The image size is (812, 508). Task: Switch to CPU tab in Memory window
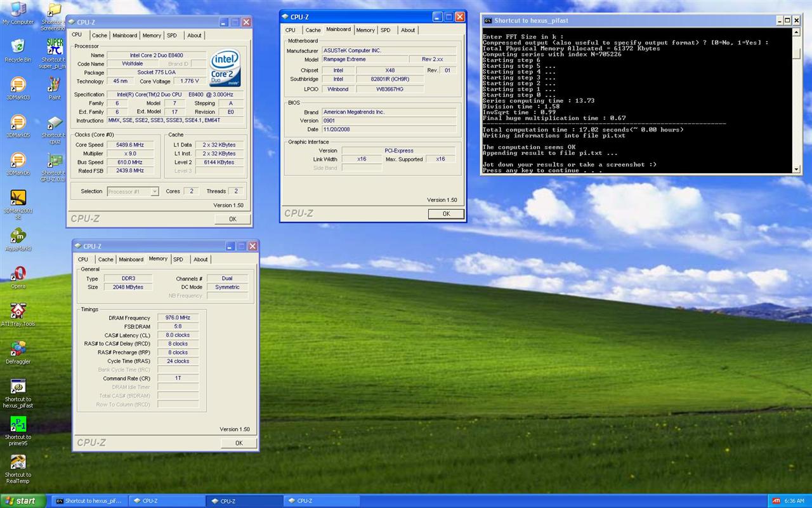(83, 259)
